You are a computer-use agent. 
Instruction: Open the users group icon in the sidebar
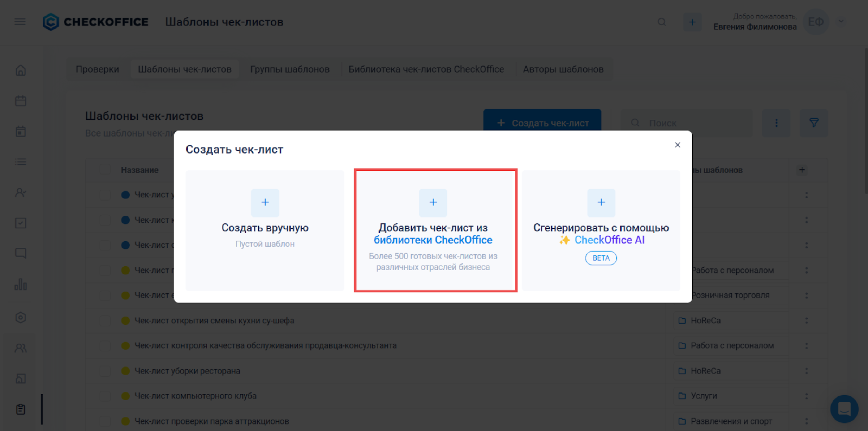pyautogui.click(x=21, y=348)
